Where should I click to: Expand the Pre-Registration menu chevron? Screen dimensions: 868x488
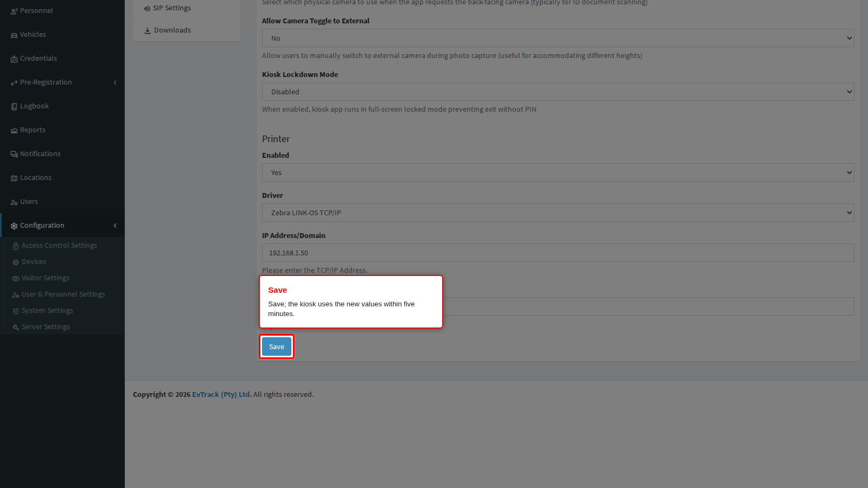(x=115, y=82)
